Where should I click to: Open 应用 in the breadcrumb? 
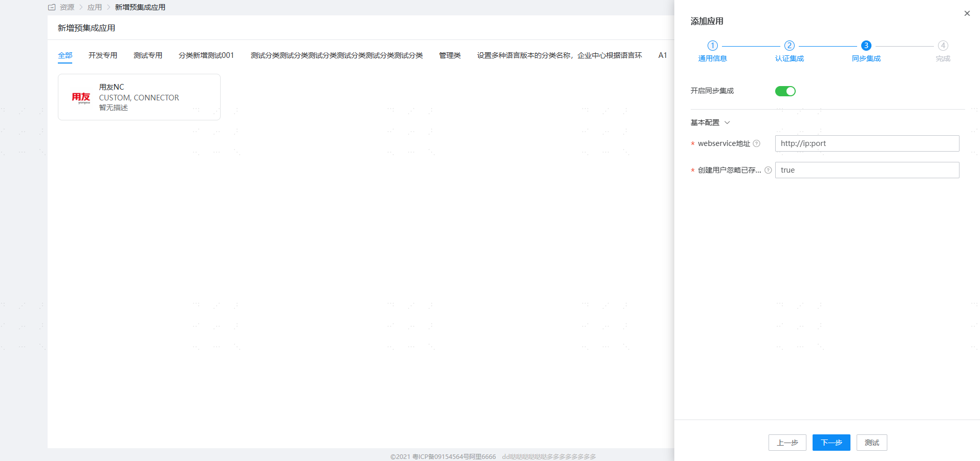(x=95, y=7)
